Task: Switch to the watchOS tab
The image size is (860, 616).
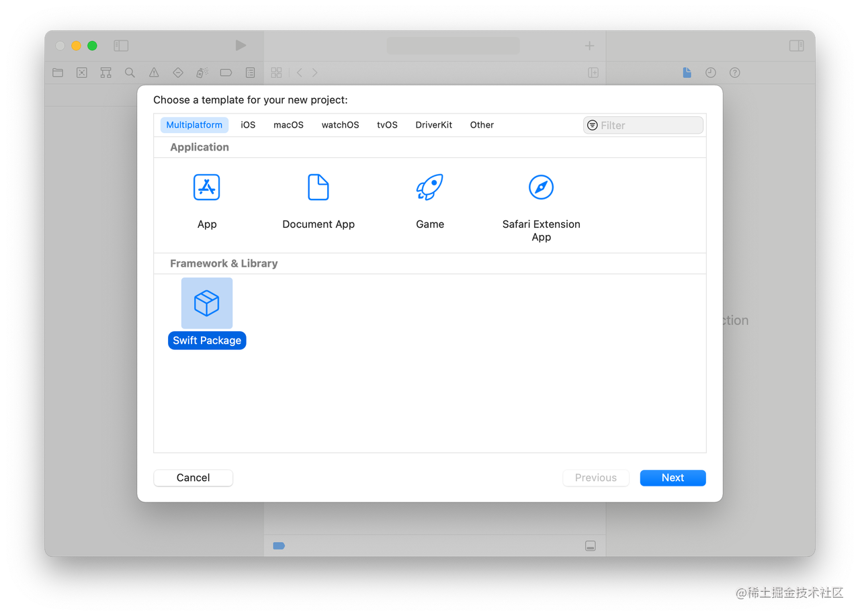Action: click(x=340, y=125)
